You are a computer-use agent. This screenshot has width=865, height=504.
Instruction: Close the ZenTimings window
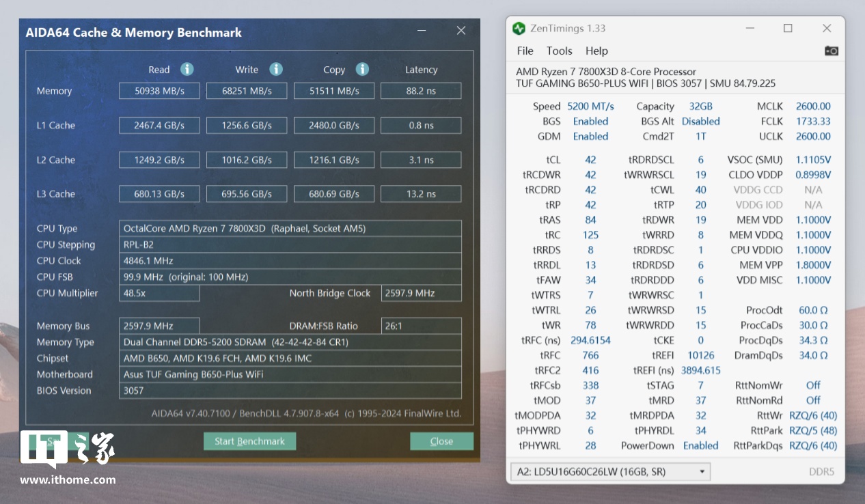click(x=827, y=29)
